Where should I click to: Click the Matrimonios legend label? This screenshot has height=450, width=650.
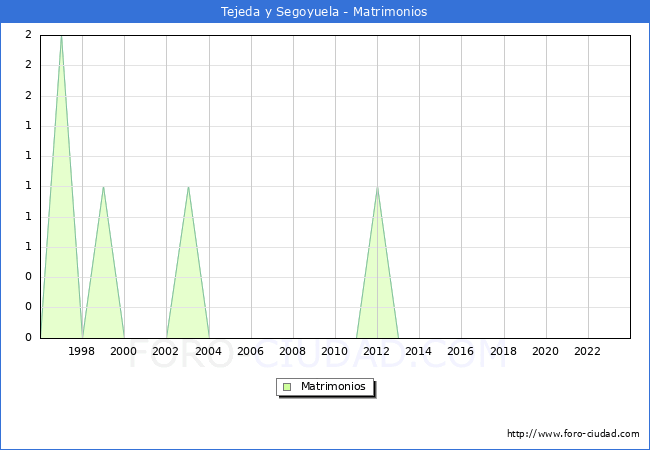click(x=333, y=386)
